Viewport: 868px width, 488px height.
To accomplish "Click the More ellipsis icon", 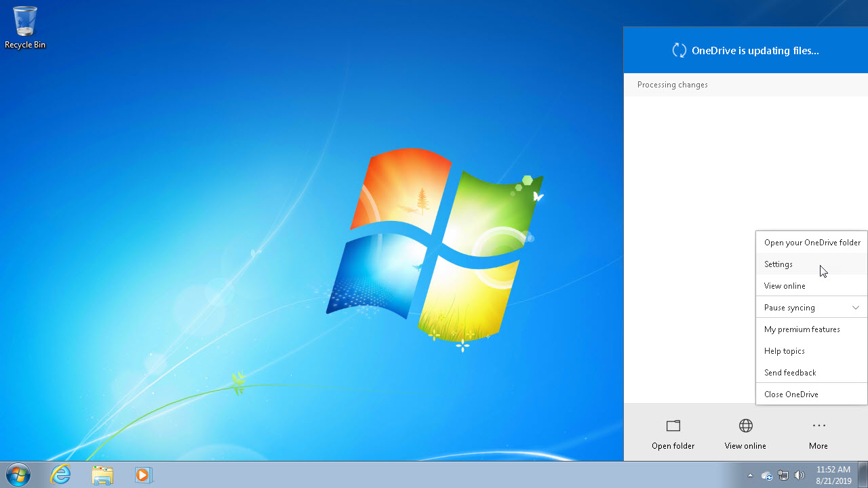I will click(x=818, y=426).
